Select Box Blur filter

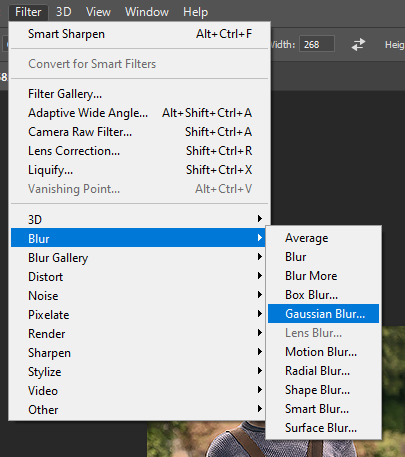coord(323,295)
